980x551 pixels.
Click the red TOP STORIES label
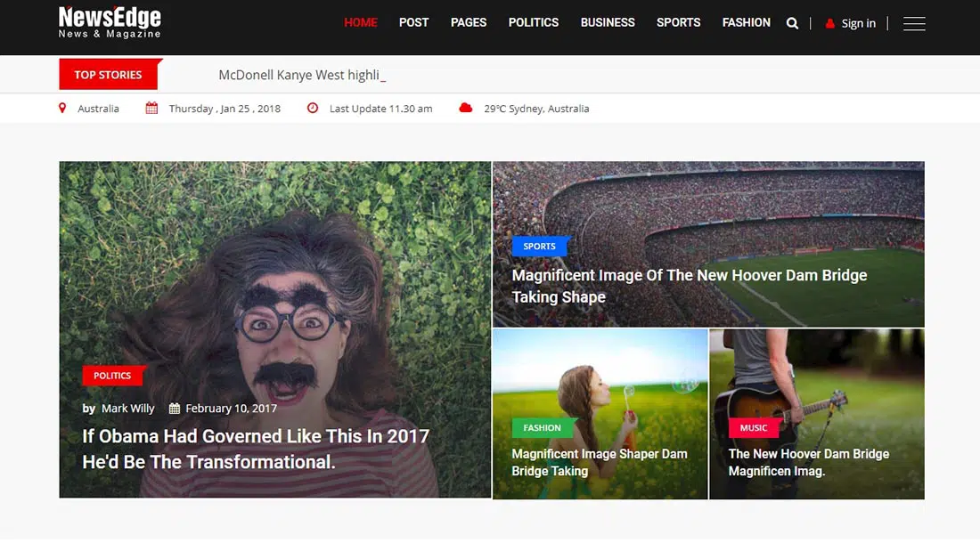[x=108, y=75]
